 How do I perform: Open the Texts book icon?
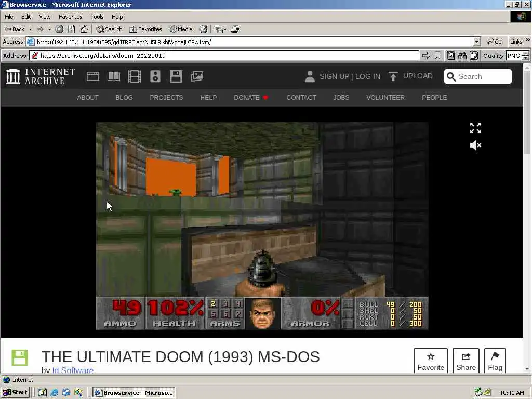(114, 76)
